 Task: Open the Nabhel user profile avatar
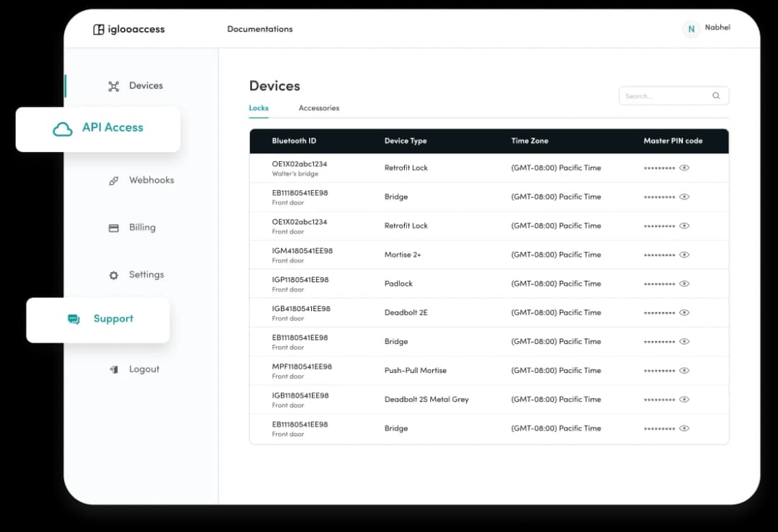point(691,30)
